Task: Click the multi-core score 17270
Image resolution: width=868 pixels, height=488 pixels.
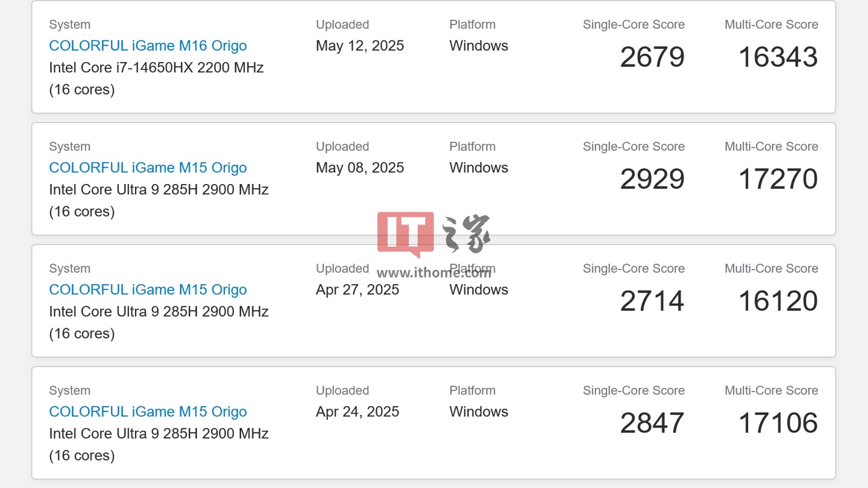Action: click(778, 179)
